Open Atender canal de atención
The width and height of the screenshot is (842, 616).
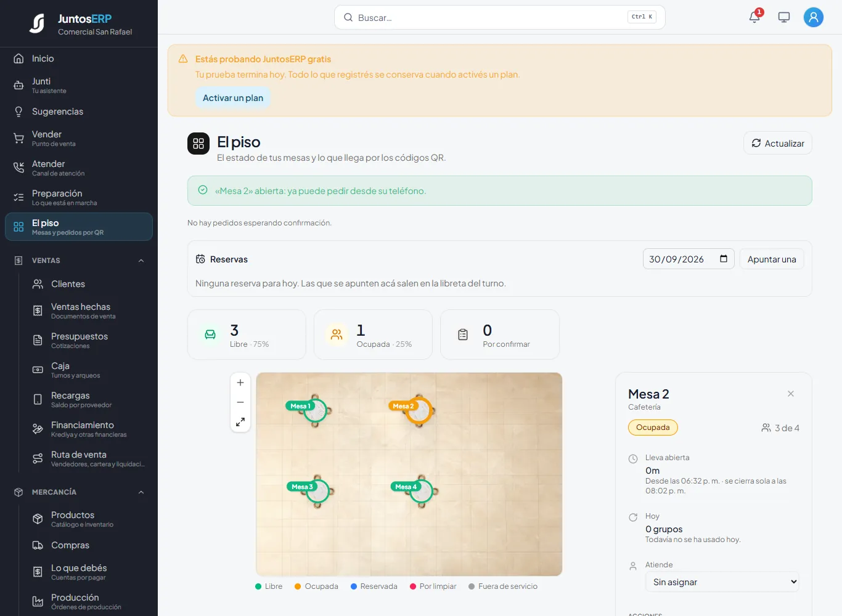79,168
